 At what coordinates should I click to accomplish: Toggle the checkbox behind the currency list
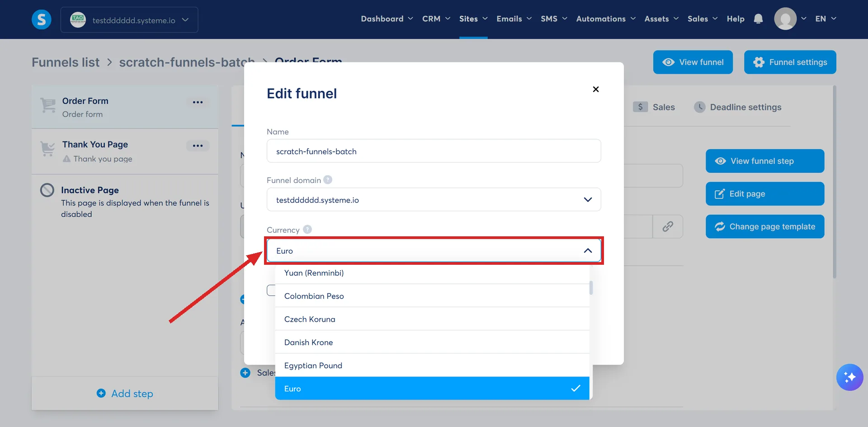coord(271,290)
